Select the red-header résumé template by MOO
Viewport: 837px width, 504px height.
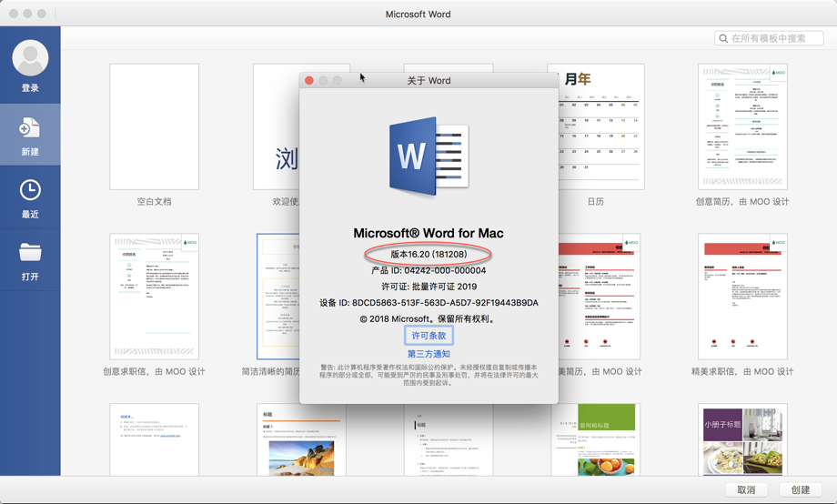pyautogui.click(x=600, y=297)
